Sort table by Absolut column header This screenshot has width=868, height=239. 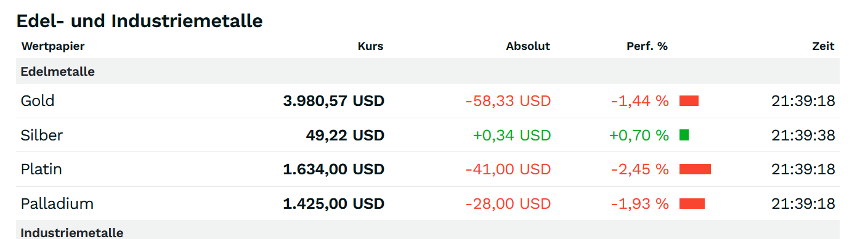(528, 46)
